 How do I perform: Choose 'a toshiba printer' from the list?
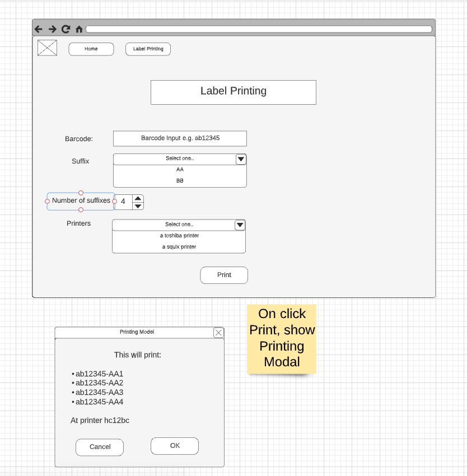[179, 236]
